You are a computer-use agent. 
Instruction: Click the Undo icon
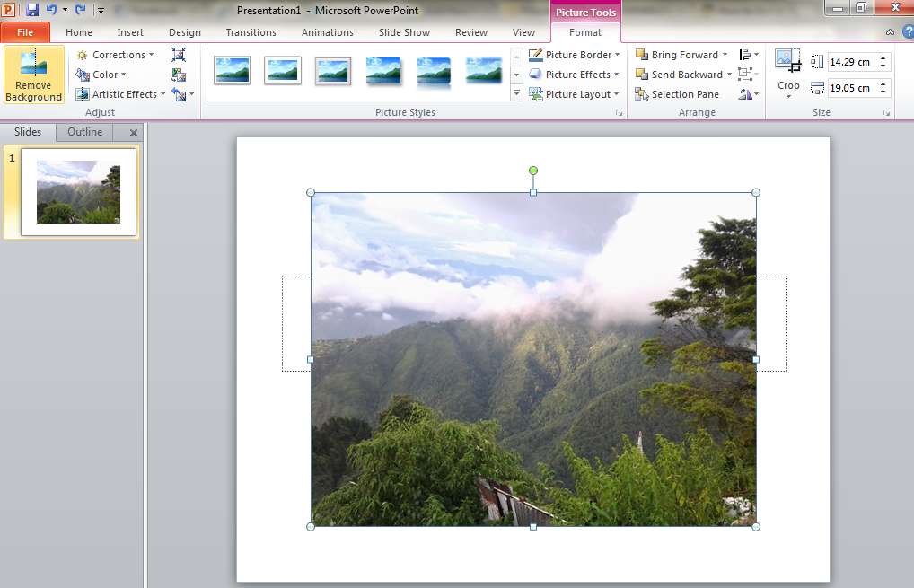52,10
